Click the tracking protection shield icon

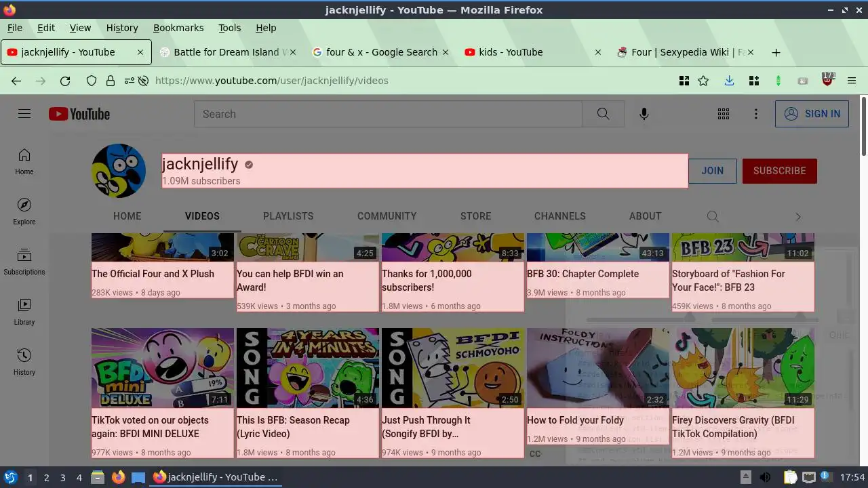tap(92, 81)
